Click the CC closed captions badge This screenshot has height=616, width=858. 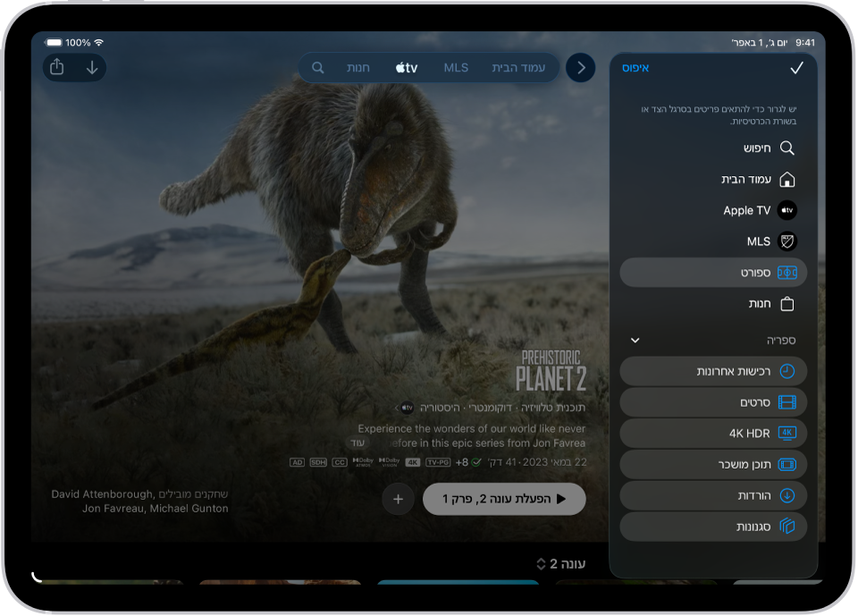(x=340, y=462)
